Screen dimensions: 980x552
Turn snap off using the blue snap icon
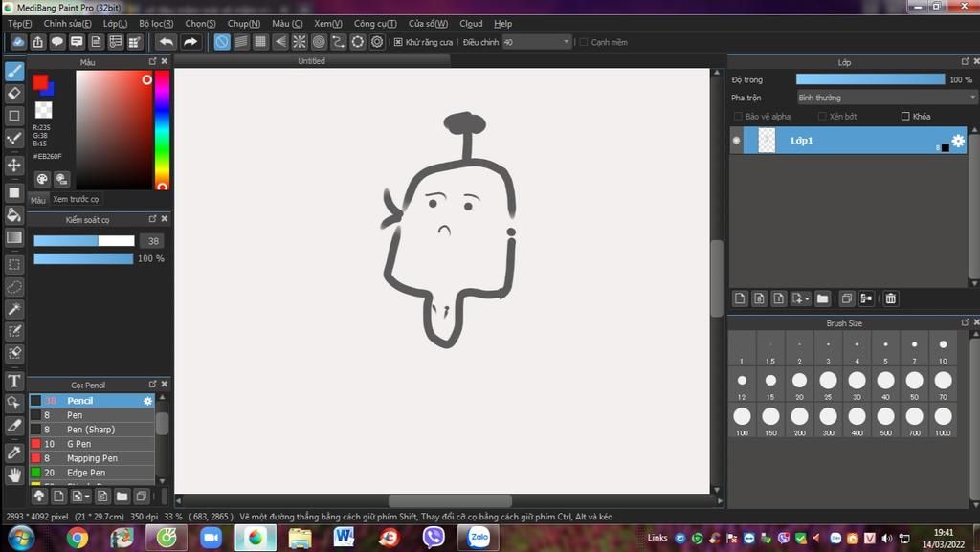(222, 42)
